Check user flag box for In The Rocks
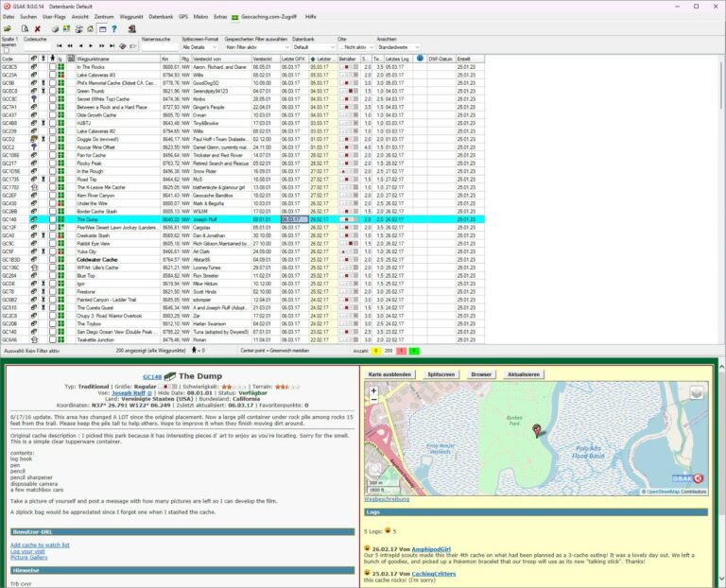726x588 pixels. click(53, 67)
